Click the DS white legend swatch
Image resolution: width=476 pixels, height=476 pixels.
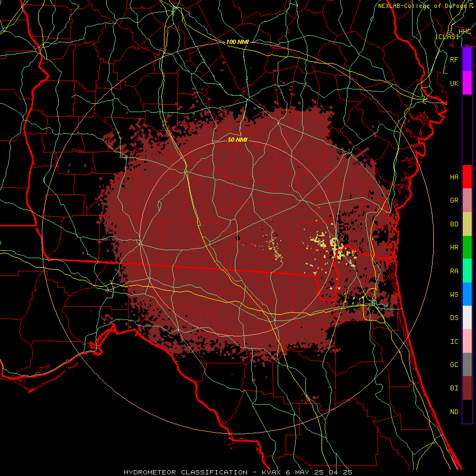[467, 317]
